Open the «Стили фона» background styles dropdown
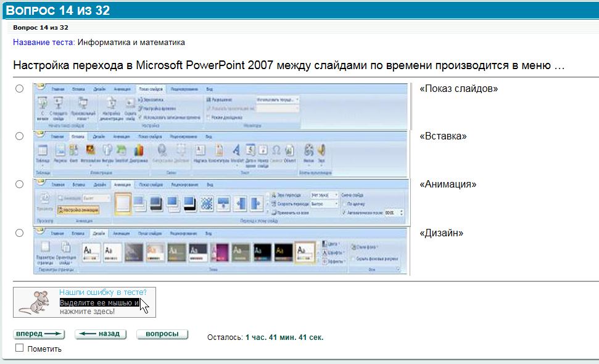599x364 pixels. [x=363, y=247]
